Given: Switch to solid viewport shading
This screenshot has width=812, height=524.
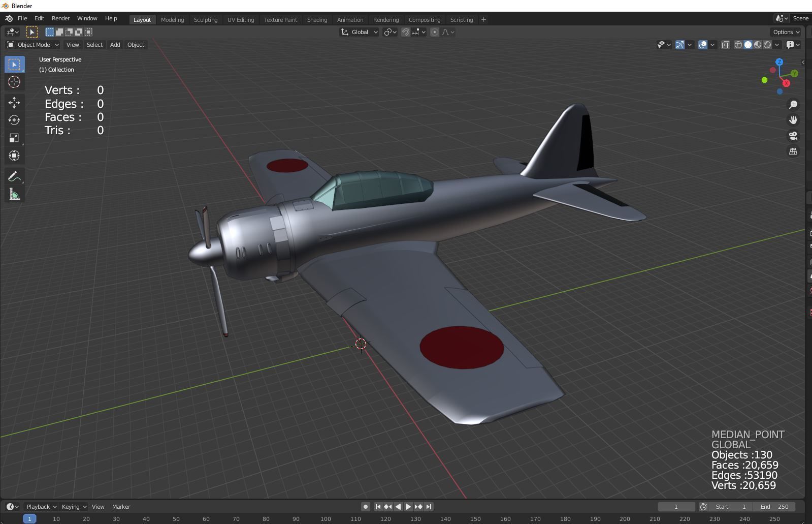Looking at the screenshot, I should click(x=748, y=45).
